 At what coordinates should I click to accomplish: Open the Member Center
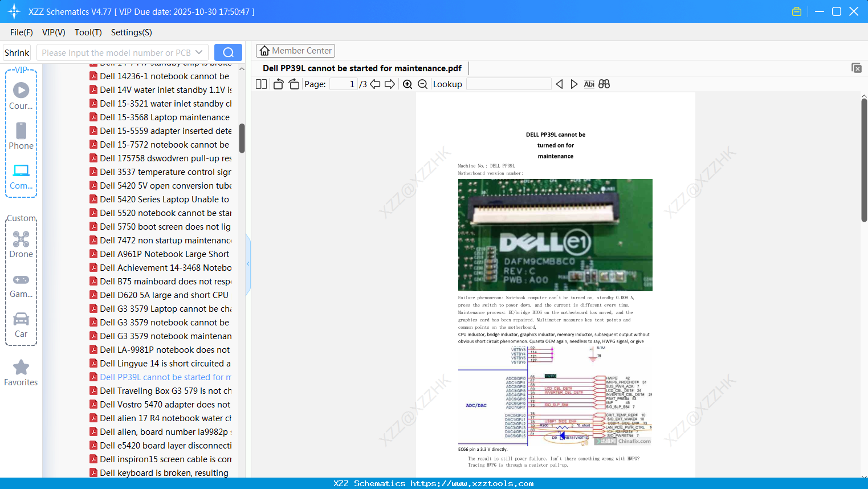point(295,51)
